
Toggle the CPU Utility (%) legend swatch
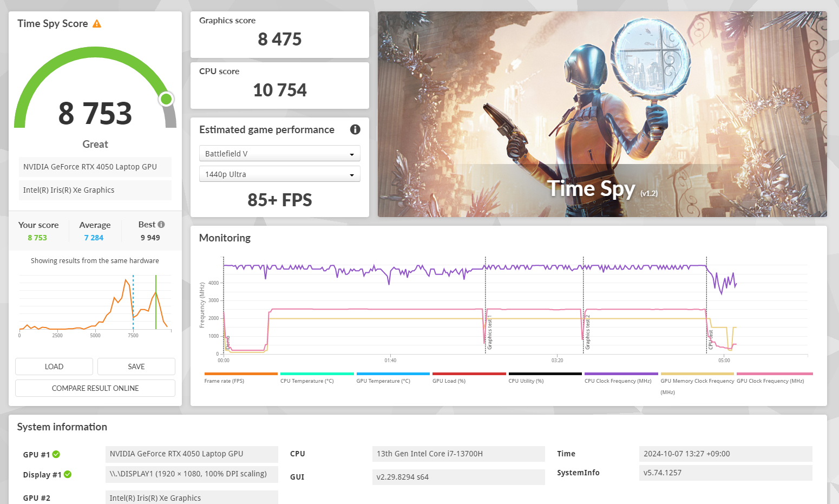(545, 374)
